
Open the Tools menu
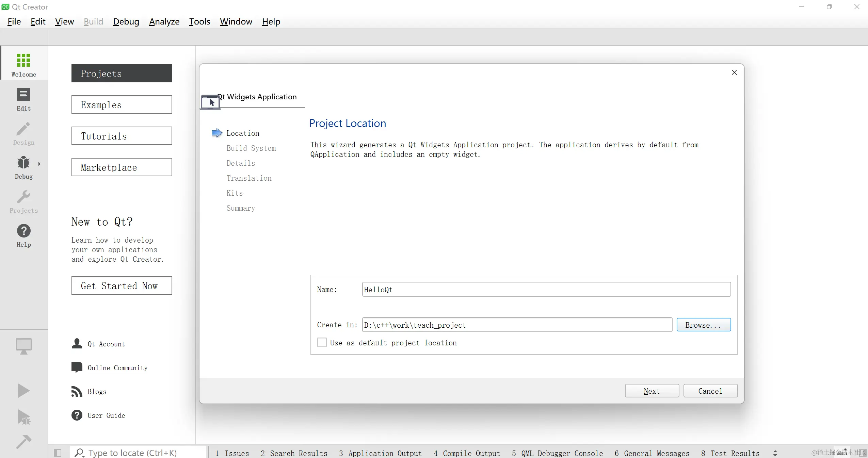199,22
